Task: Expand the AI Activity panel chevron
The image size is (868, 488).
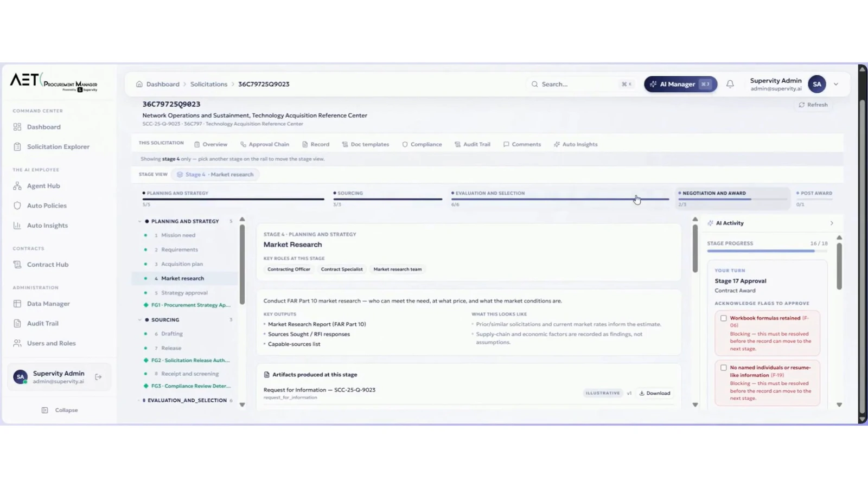Action: (x=832, y=223)
